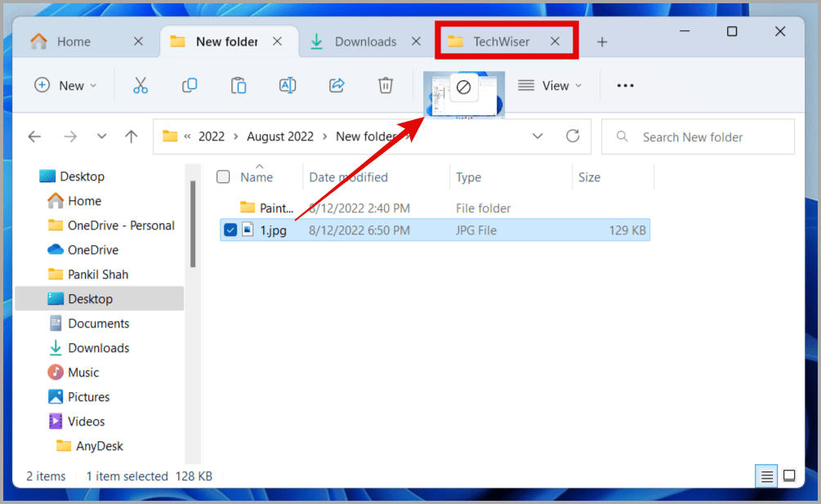Add a new tab with plus

pos(602,42)
